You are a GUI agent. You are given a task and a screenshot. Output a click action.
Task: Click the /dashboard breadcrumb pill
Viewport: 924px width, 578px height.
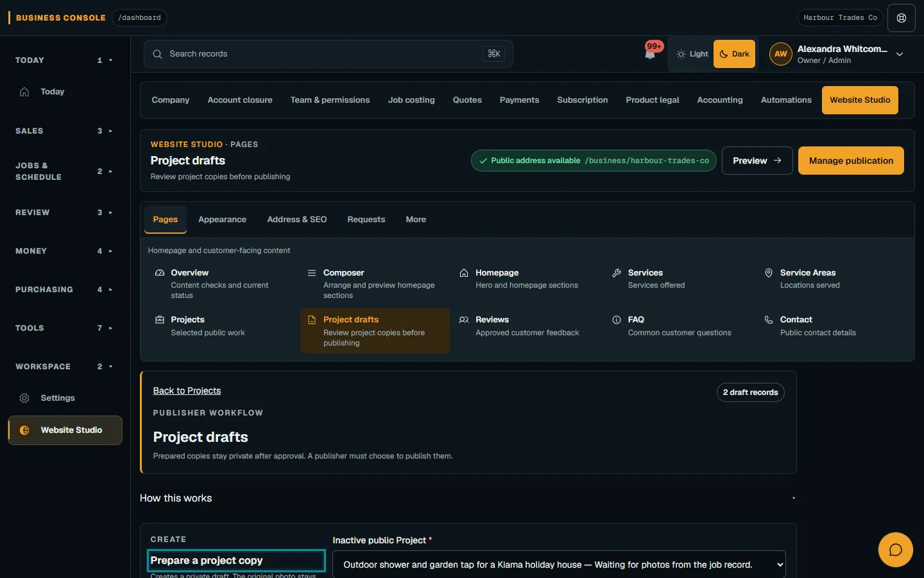pos(139,18)
